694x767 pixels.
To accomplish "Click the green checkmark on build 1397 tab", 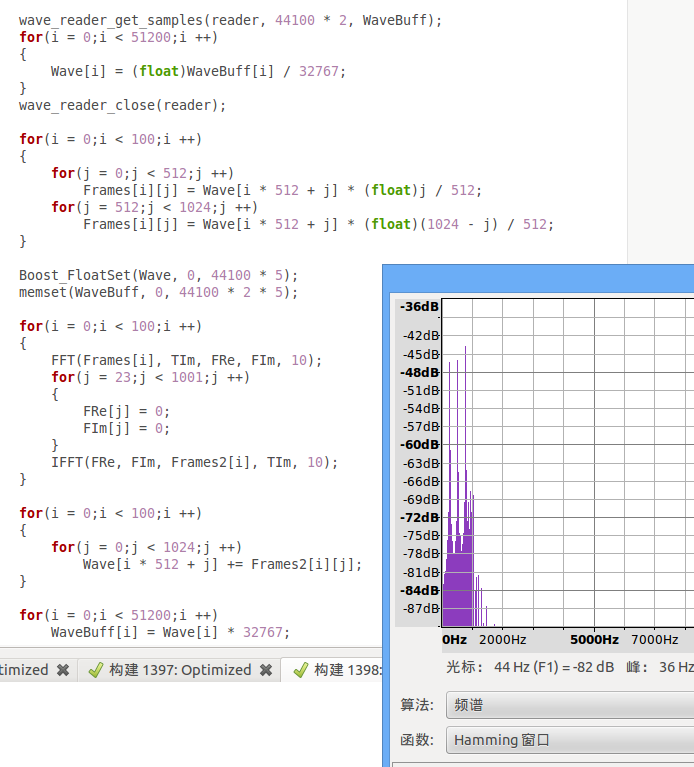I will click(x=96, y=670).
